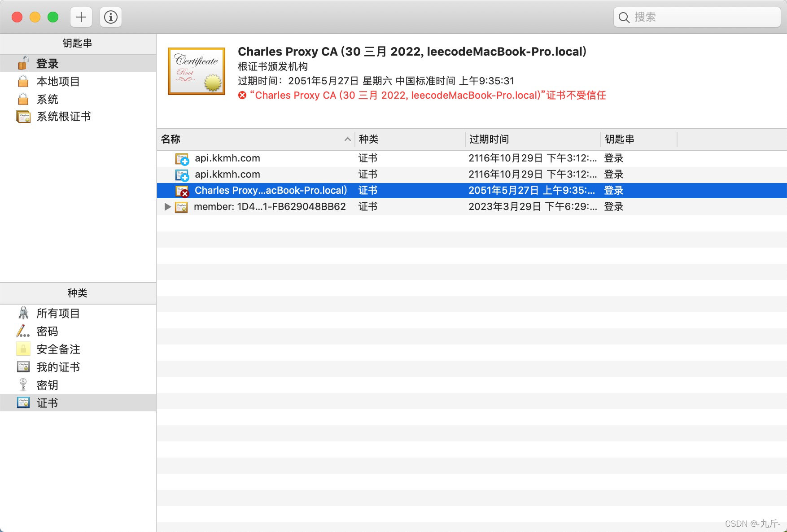Click the 2051年5月27日 星期六 expiry detail line
This screenshot has width=787, height=532.
pyautogui.click(x=376, y=81)
